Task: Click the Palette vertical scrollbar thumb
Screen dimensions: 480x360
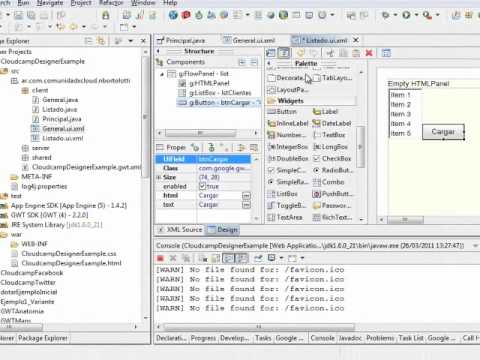Action: [360, 147]
